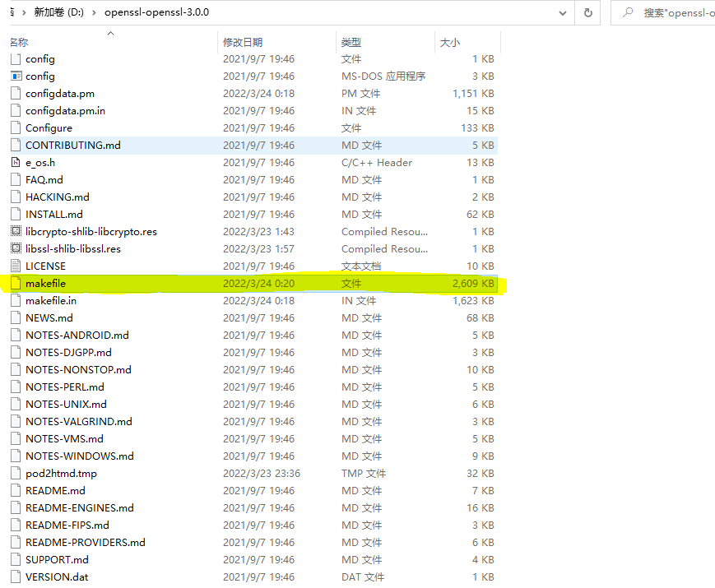Click the refresh icon in address bar
This screenshot has width=715, height=588.
[587, 13]
